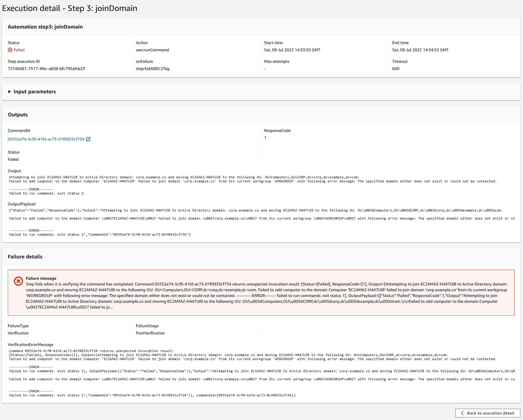Click the 'FailureType' label
Screen dimensions: 523x420
point(18,326)
